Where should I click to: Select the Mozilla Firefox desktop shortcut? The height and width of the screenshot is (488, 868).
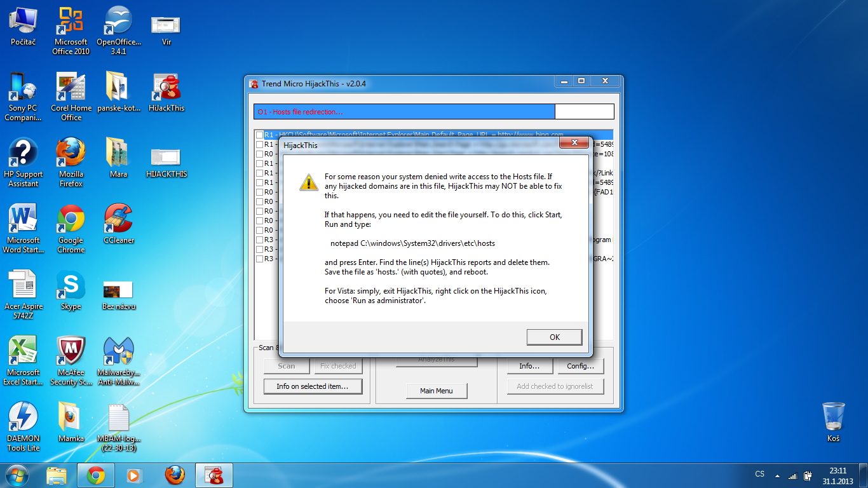pos(71,163)
